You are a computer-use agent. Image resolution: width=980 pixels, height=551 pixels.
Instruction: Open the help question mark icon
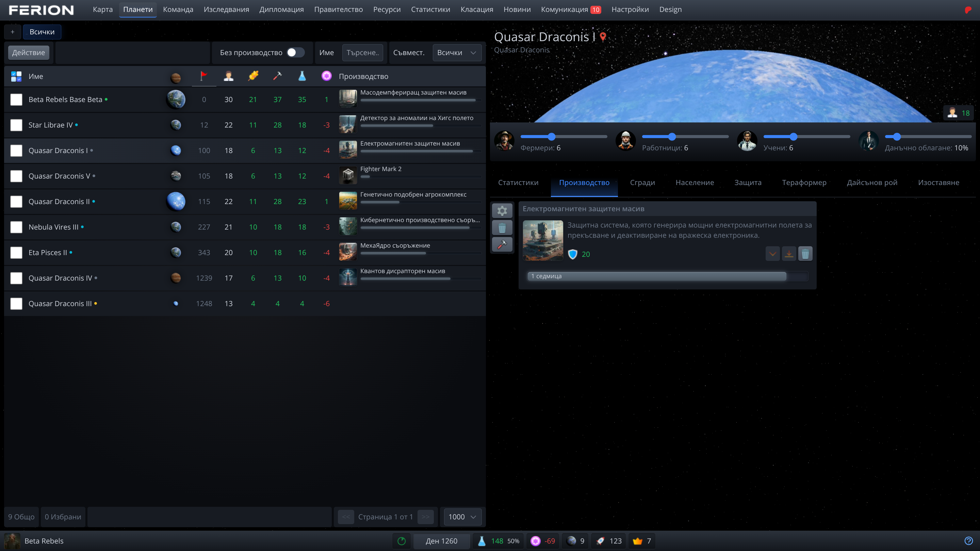pyautogui.click(x=969, y=541)
